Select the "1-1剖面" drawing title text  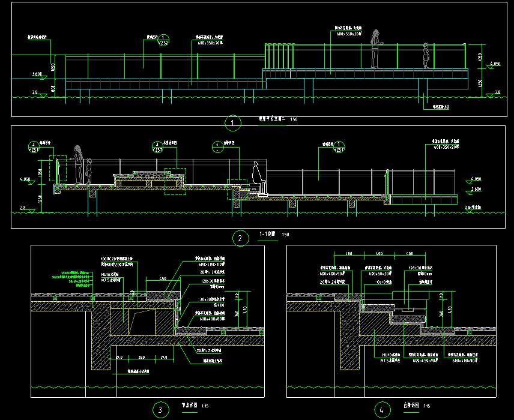click(x=267, y=234)
